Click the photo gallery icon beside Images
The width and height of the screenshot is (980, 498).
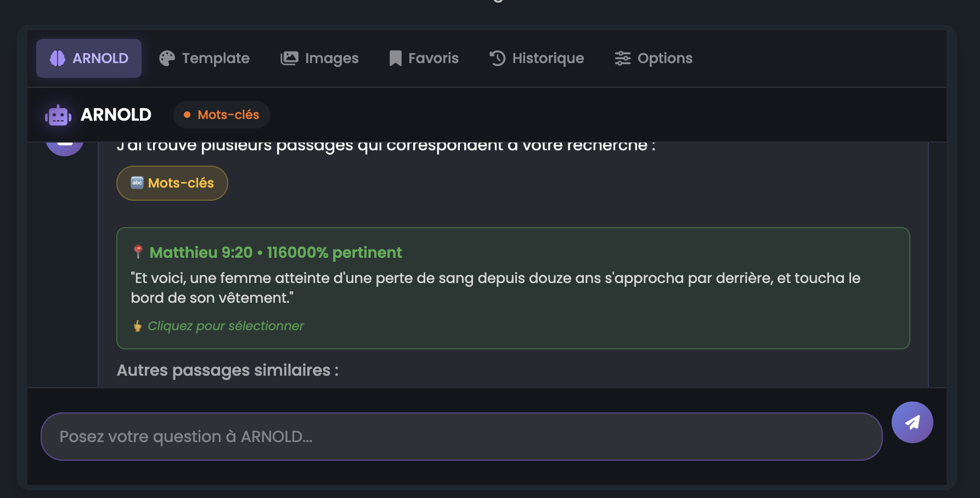pyautogui.click(x=289, y=58)
